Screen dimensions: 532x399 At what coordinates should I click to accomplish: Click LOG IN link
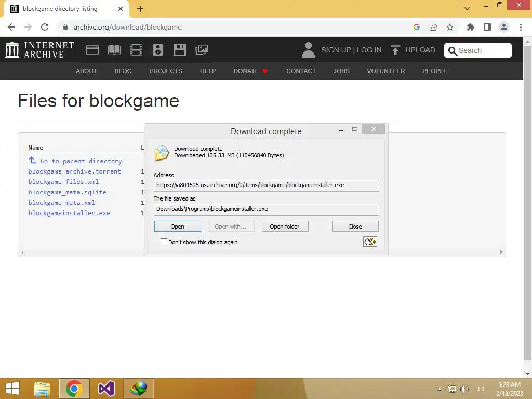coord(369,50)
